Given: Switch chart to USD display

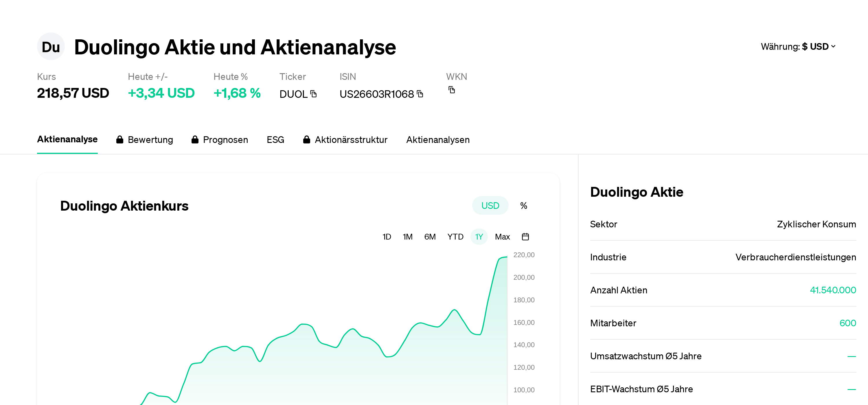Looking at the screenshot, I should [x=490, y=205].
